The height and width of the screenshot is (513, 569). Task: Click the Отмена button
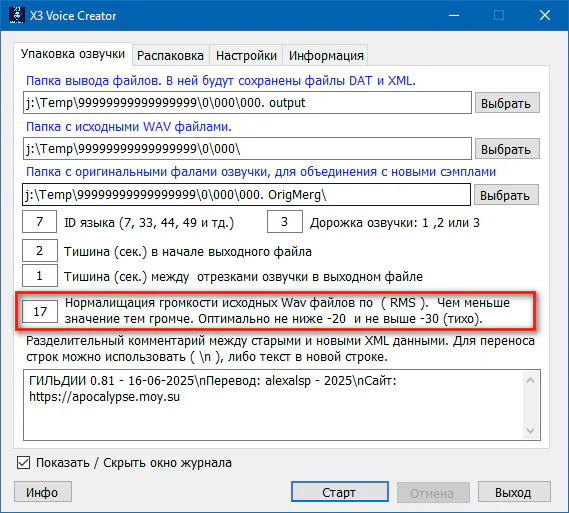point(433,493)
